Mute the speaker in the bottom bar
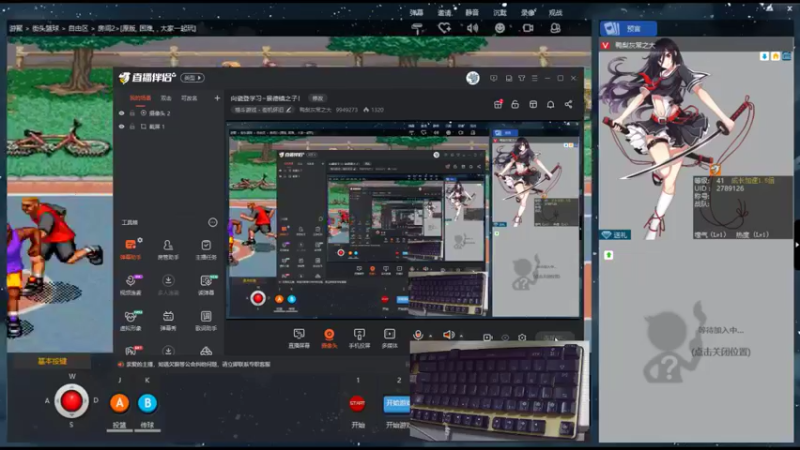 448,335
